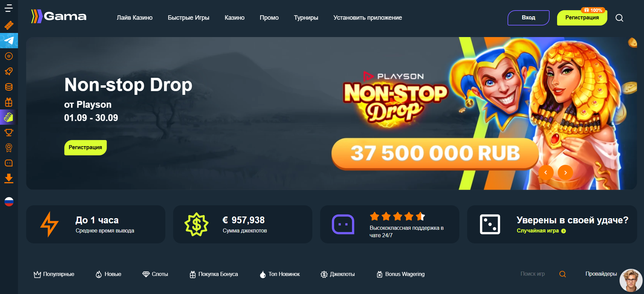Click the rocket icon in the sidebar
The height and width of the screenshot is (294, 644).
[9, 71]
